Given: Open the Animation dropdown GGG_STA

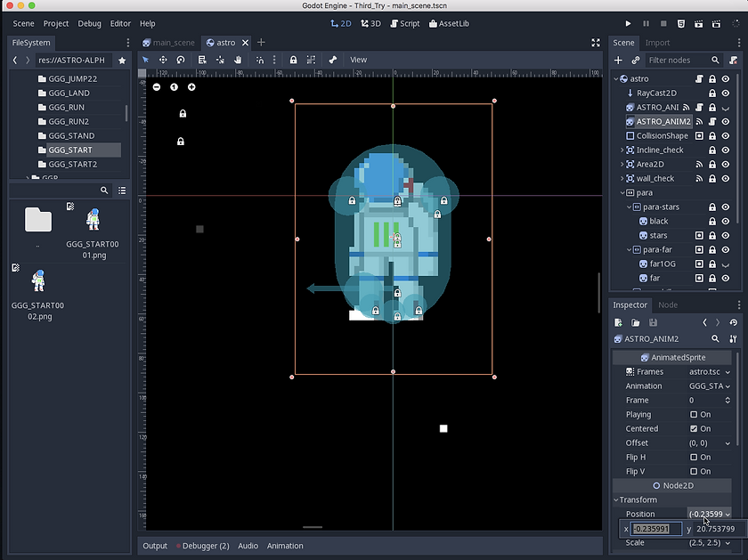Looking at the screenshot, I should tap(710, 386).
